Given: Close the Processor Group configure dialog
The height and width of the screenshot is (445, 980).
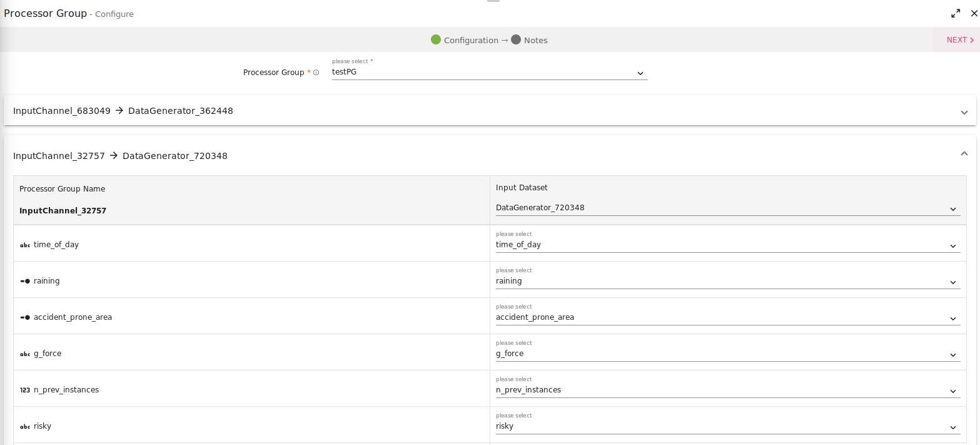Looking at the screenshot, I should point(974,14).
